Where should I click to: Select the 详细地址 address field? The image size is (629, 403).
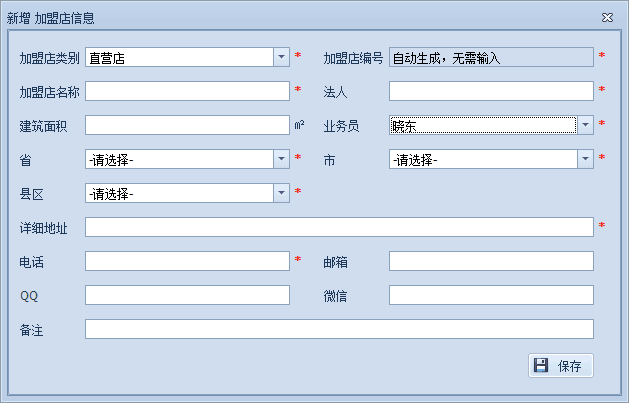[x=339, y=227]
